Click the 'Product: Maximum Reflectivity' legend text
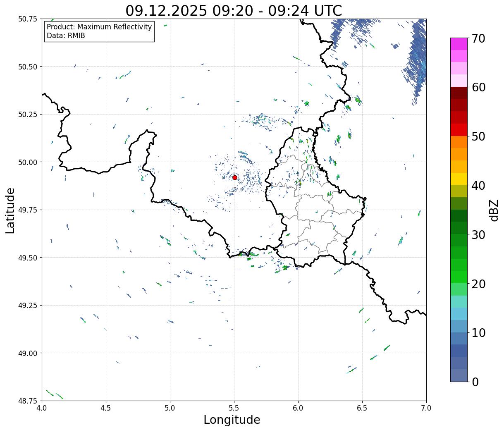 (99, 27)
